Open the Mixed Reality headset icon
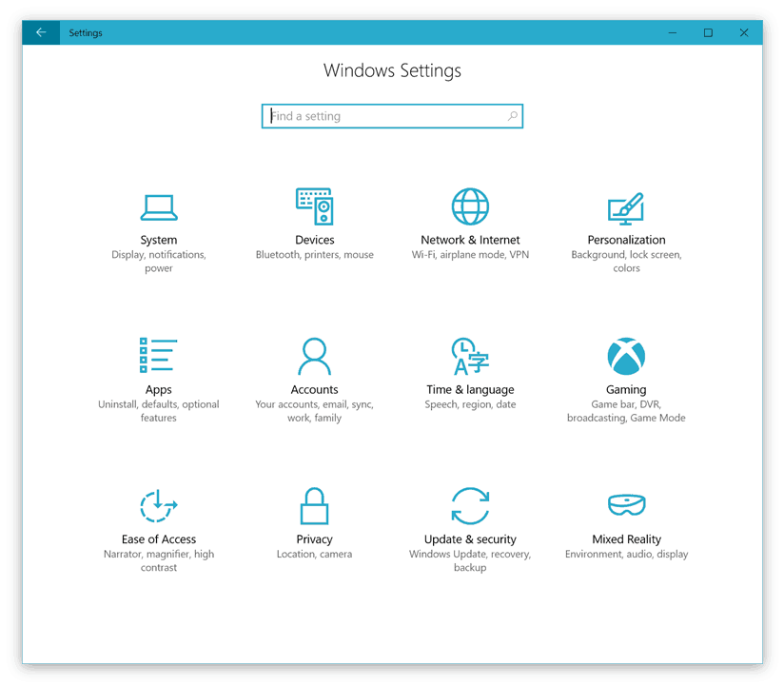Viewport: 784px width, 685px height. 626,504
